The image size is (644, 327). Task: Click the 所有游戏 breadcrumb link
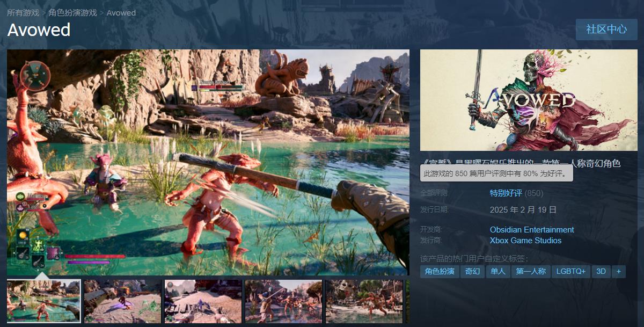click(x=22, y=12)
